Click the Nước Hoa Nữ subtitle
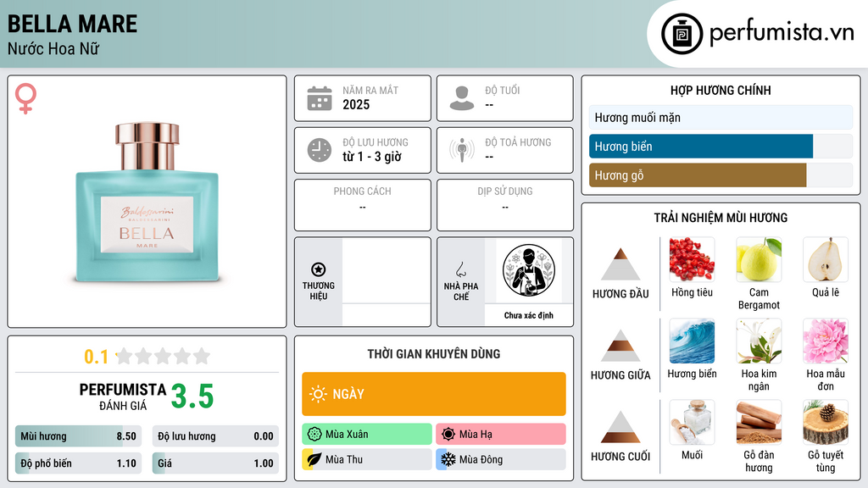This screenshot has width=868, height=488. coord(53,48)
